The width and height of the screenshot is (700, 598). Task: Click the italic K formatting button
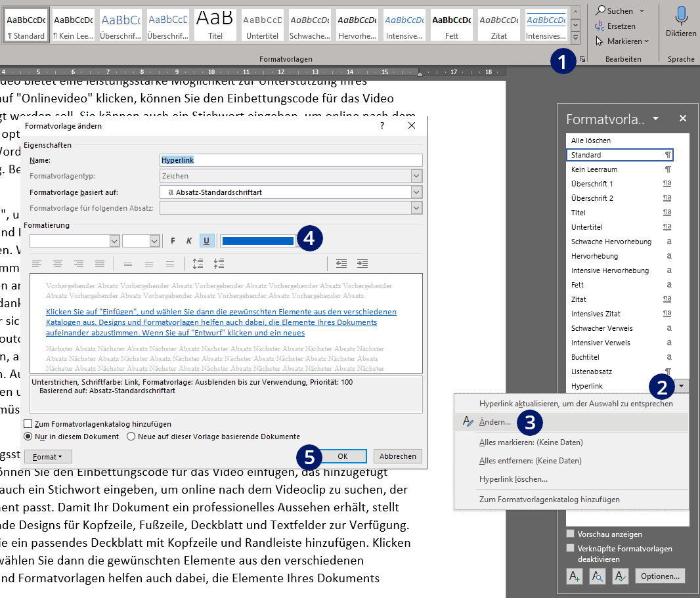click(189, 241)
